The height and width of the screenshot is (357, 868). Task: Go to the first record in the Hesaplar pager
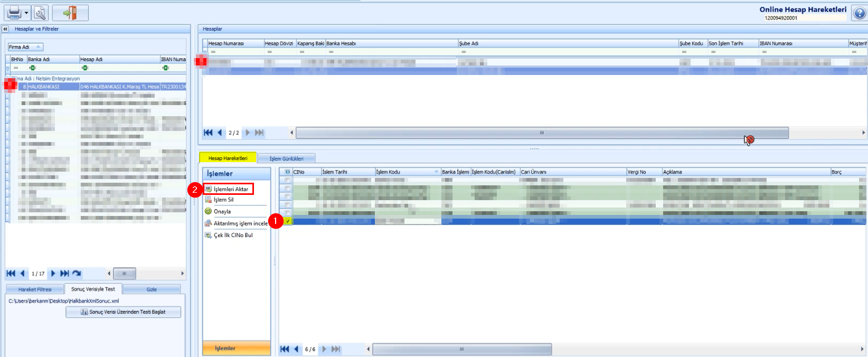click(208, 133)
